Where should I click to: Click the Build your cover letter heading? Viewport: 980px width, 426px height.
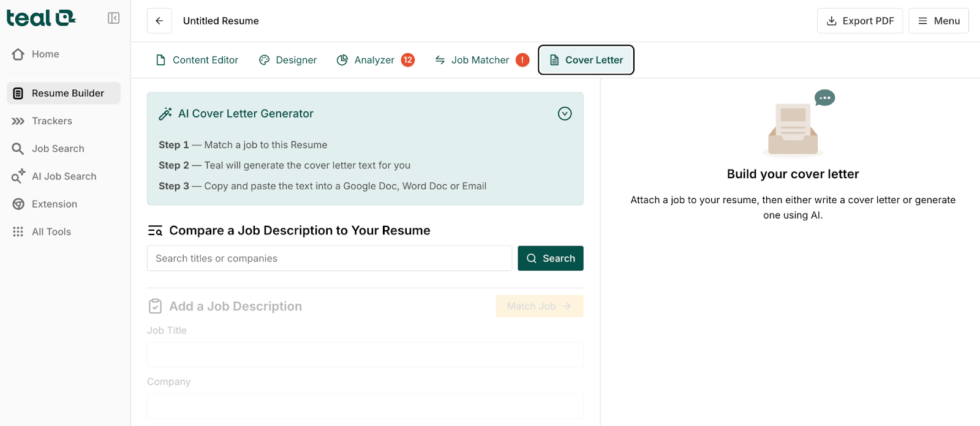pos(793,174)
